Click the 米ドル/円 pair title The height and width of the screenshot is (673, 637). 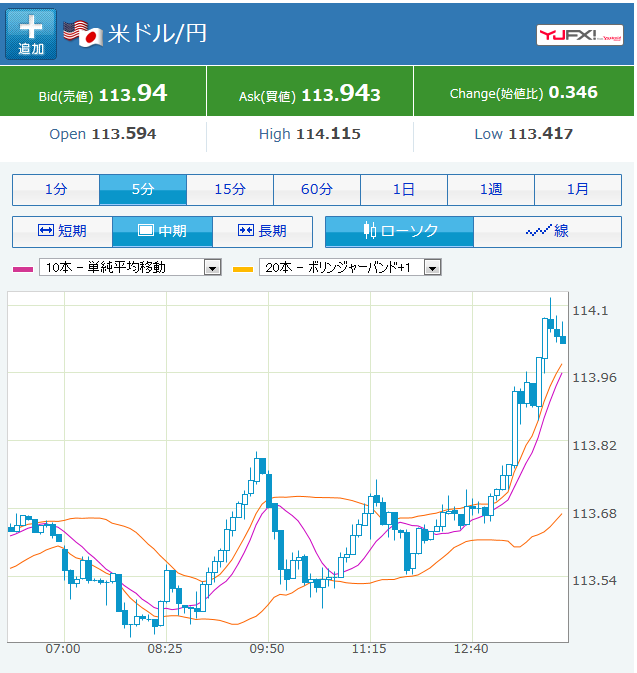coord(158,33)
